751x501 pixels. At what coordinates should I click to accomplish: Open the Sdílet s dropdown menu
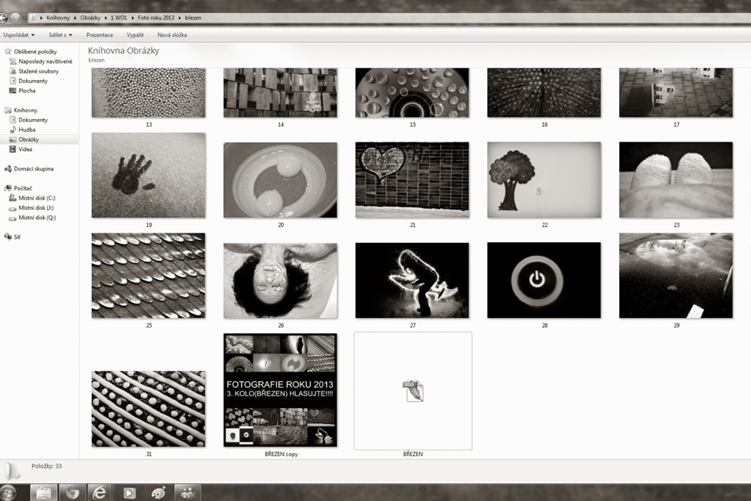tap(60, 35)
